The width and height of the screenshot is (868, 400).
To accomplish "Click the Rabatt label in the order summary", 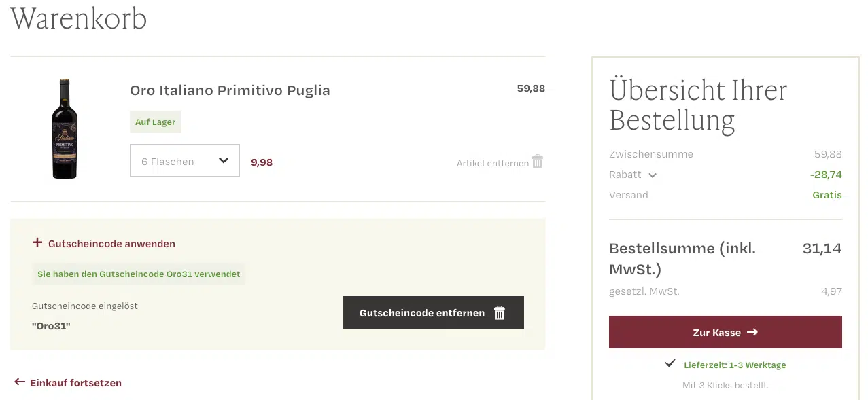I will 625,175.
